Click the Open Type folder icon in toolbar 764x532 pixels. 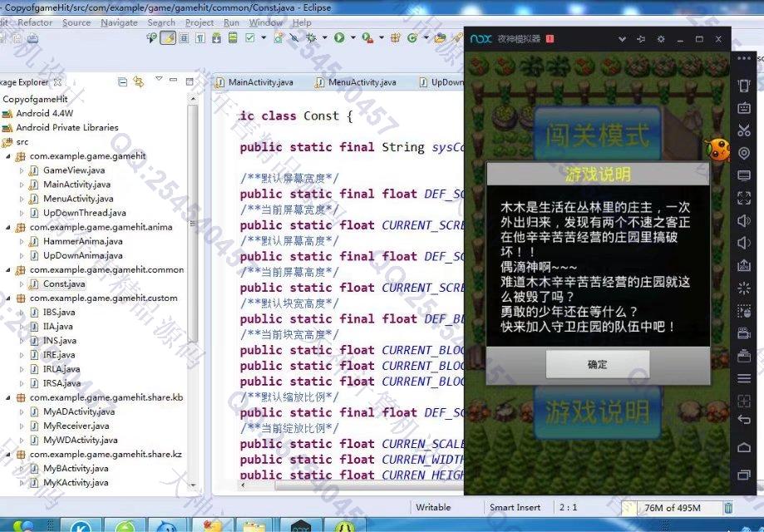pos(441,37)
